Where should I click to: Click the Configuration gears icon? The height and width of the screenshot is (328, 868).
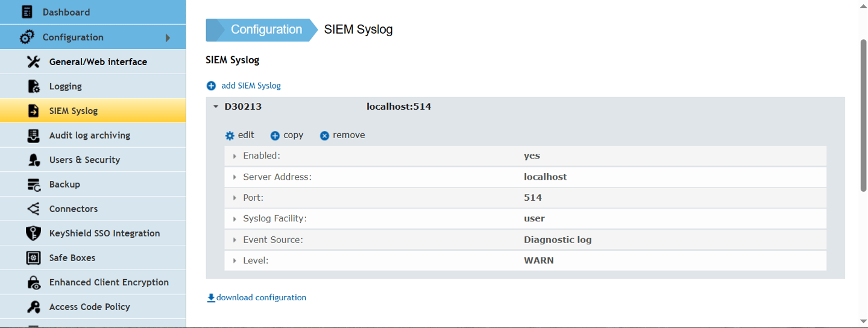point(27,37)
